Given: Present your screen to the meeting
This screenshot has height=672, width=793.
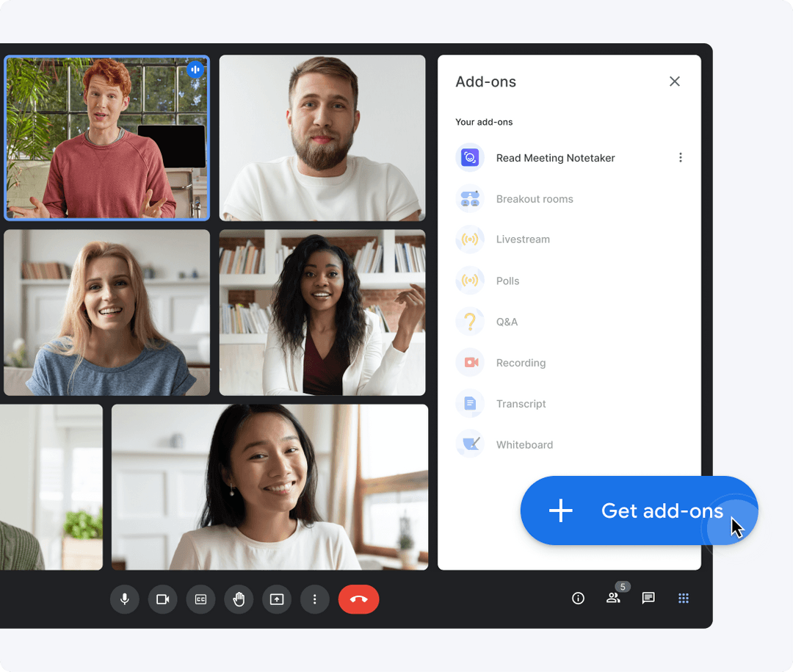Looking at the screenshot, I should [x=277, y=599].
